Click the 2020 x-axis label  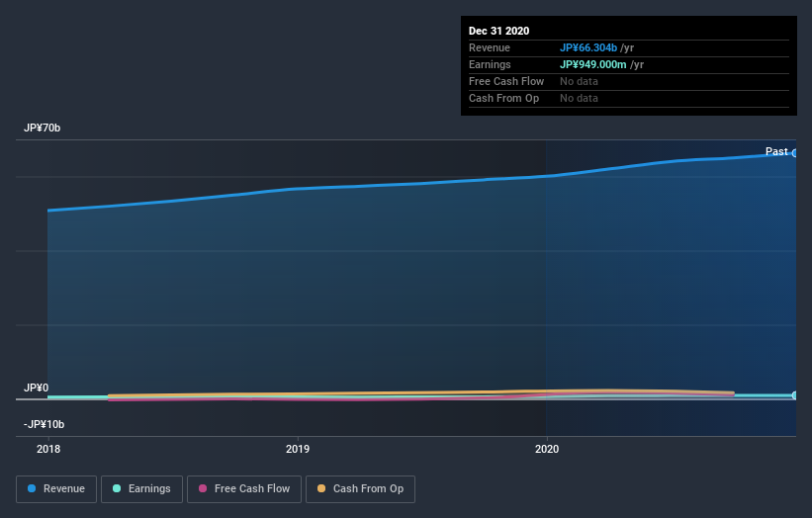(547, 449)
